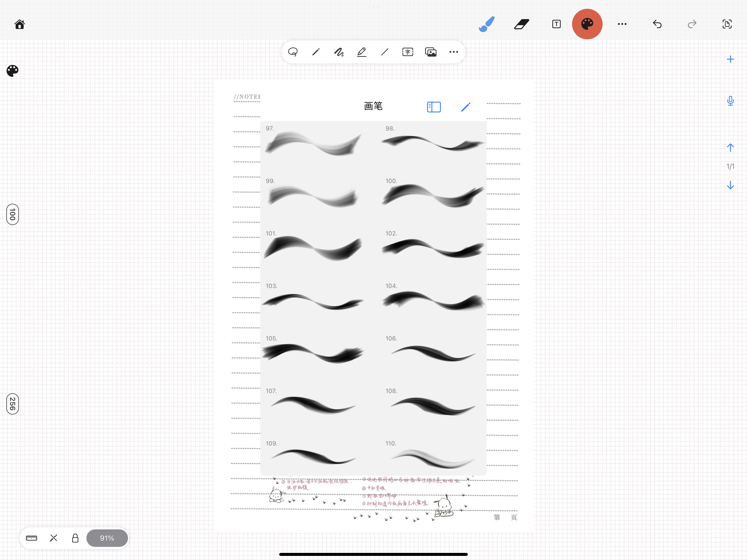
Task: Select brush number 101
Action: [313, 248]
